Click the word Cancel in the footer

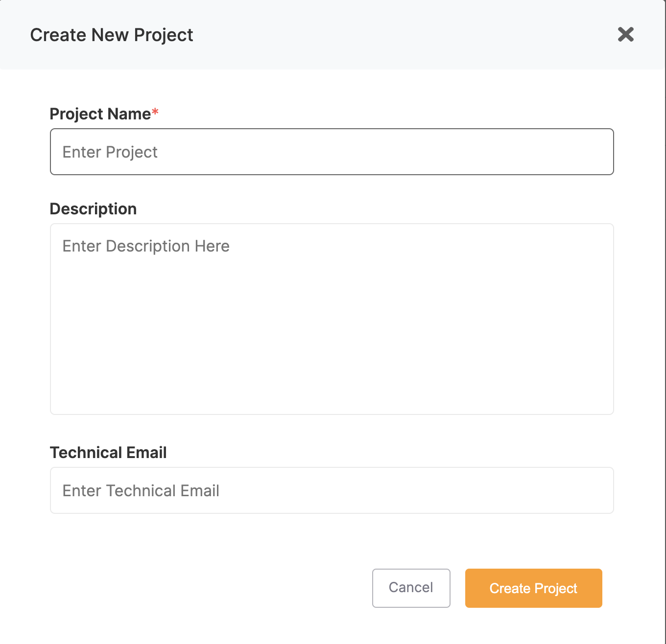411,588
